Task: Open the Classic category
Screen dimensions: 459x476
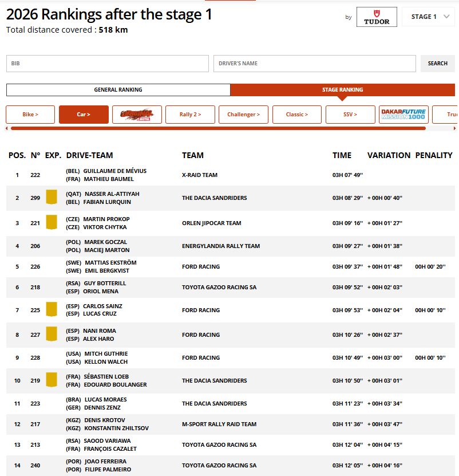Action: pos(296,115)
